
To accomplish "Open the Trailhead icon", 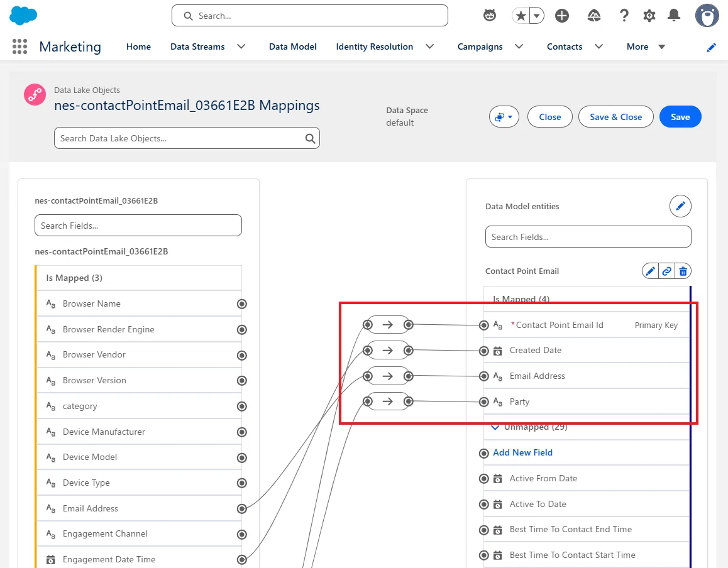I will coord(594,16).
